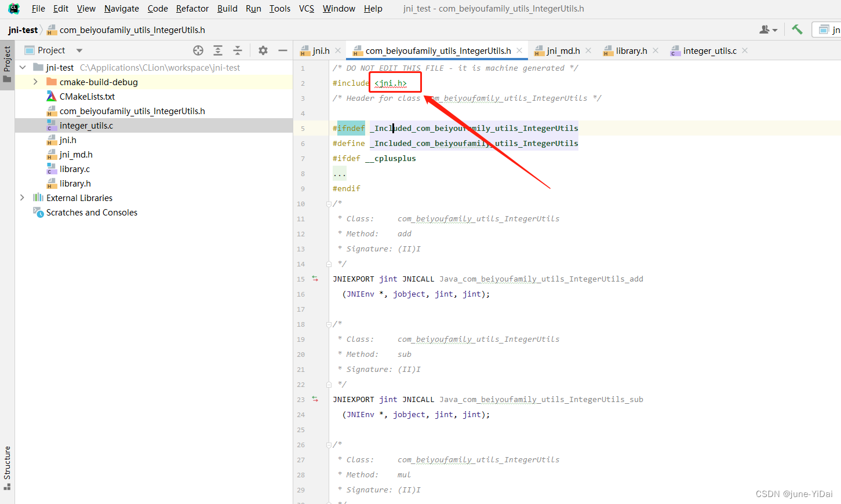Open the View menu
The image size is (841, 504).
click(86, 9)
